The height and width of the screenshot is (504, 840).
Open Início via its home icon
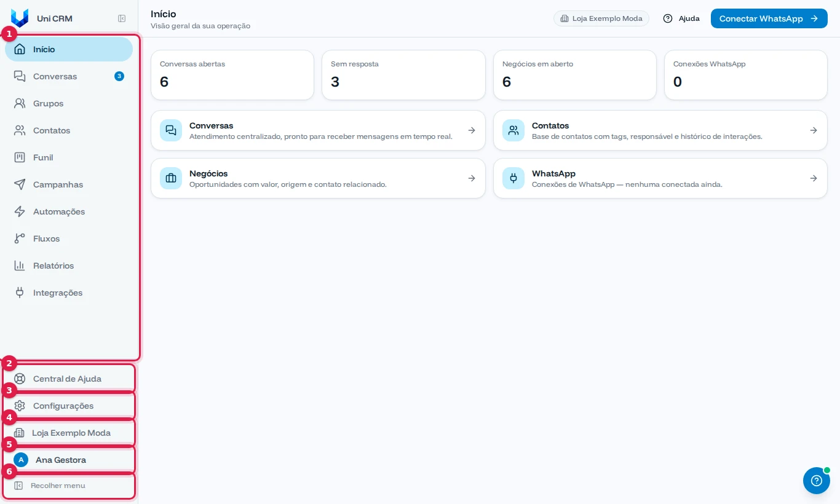(x=20, y=49)
